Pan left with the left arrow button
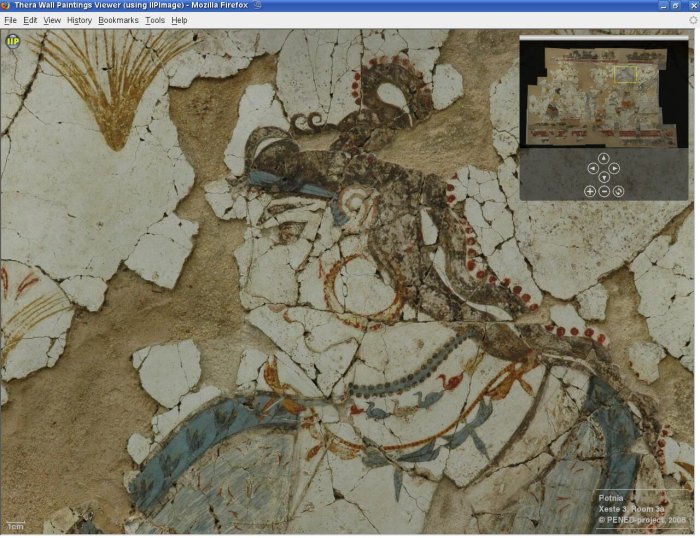This screenshot has width=700, height=538. [x=592, y=168]
